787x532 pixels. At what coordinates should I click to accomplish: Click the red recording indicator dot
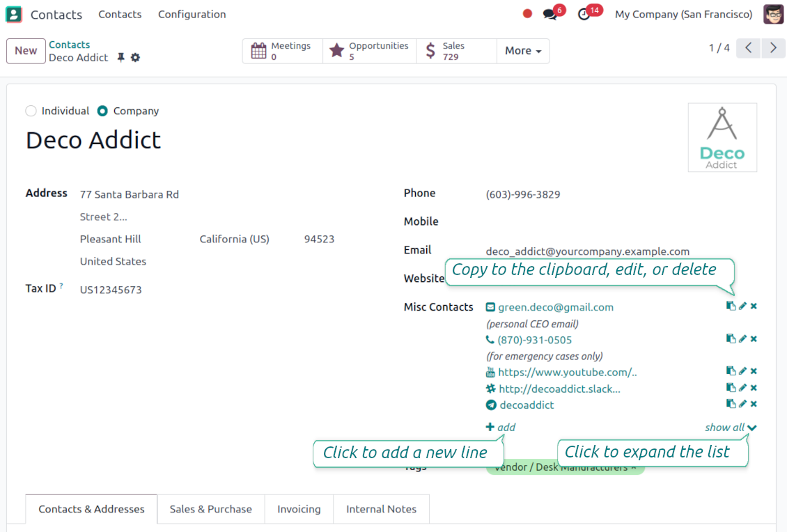click(527, 14)
